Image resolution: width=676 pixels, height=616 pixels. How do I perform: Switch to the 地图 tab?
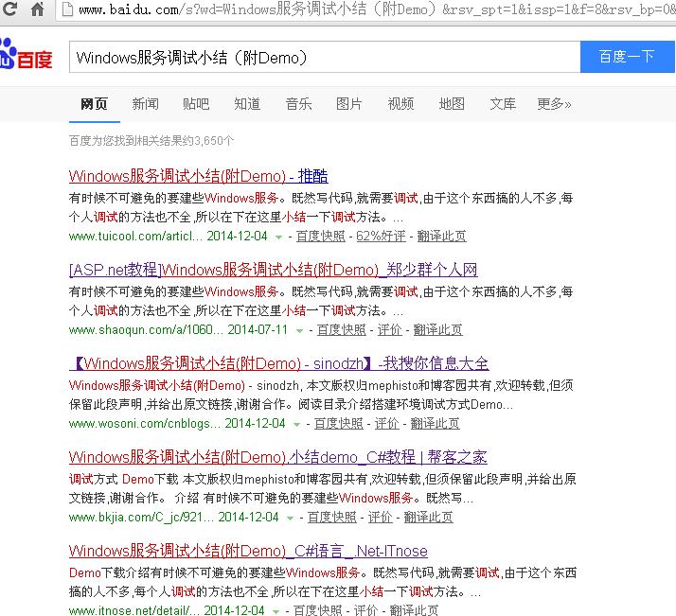(452, 104)
